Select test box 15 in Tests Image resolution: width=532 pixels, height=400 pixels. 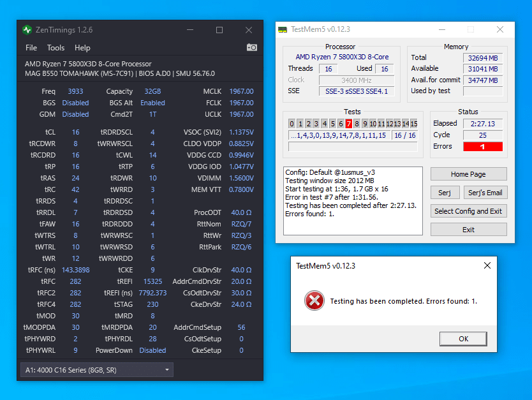(x=414, y=124)
